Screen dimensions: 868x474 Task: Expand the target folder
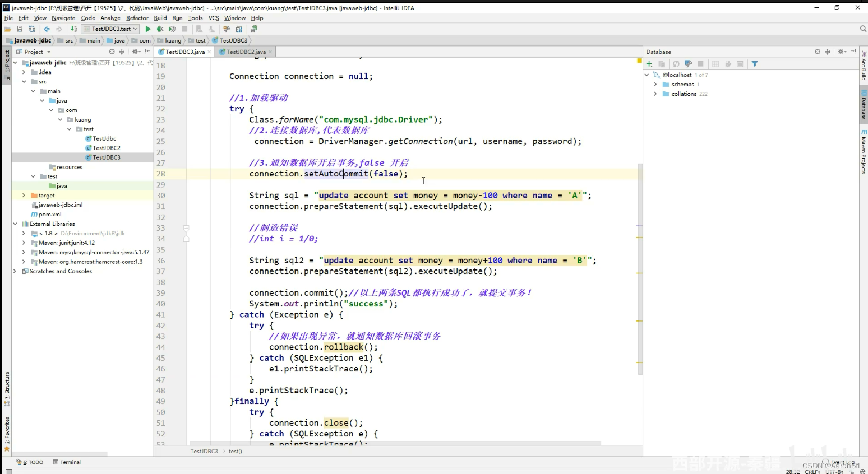24,196
